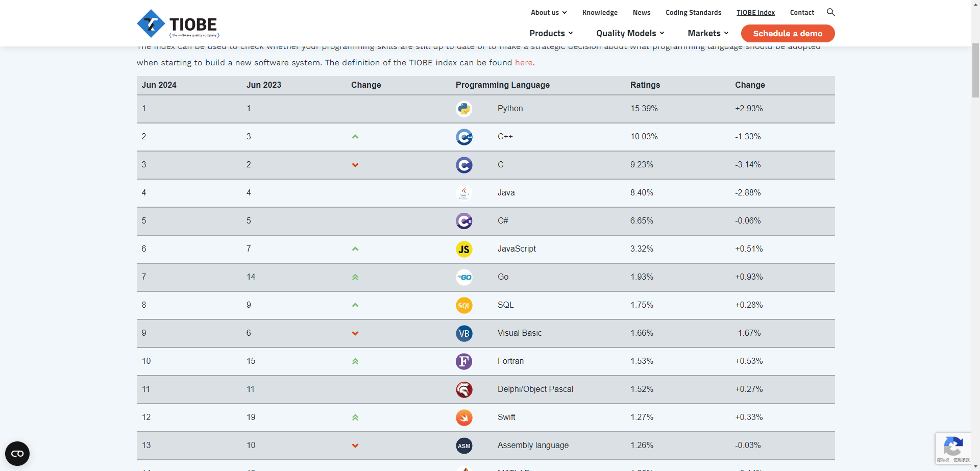The width and height of the screenshot is (980, 471).
Task: Click the JavaScript JS icon
Action: tap(463, 249)
